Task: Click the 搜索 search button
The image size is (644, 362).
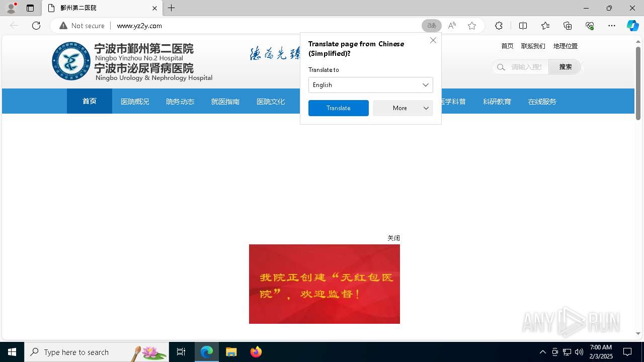Action: 565,67
